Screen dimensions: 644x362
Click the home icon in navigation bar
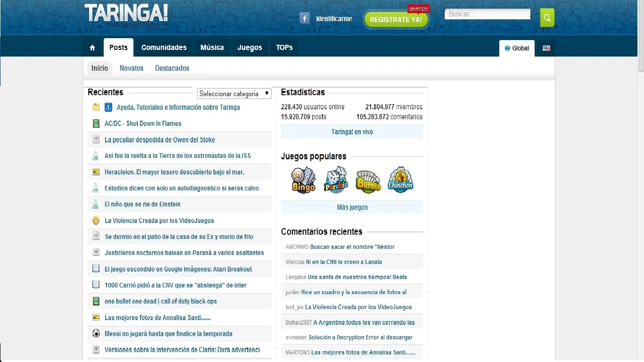[92, 48]
